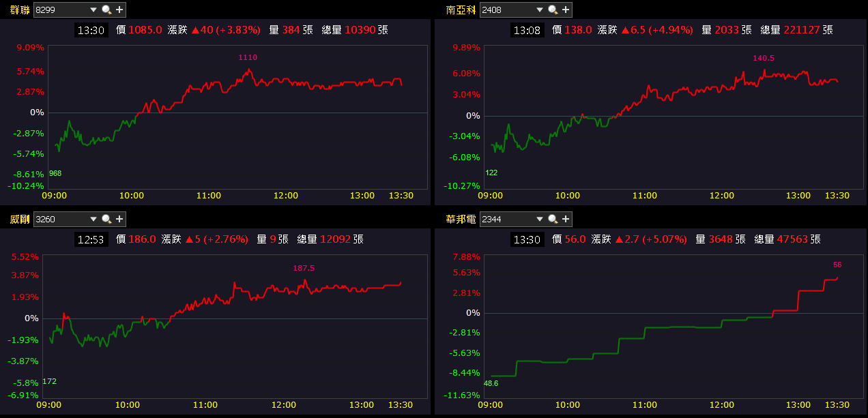Image resolution: width=868 pixels, height=418 pixels.
Task: Add stock via plus icon beside 3260
Action: 119,219
